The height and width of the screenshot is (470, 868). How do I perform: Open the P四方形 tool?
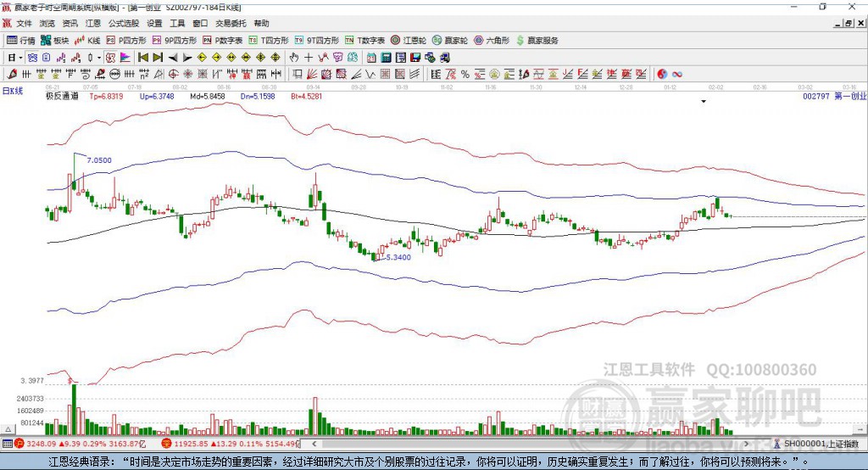[126, 41]
